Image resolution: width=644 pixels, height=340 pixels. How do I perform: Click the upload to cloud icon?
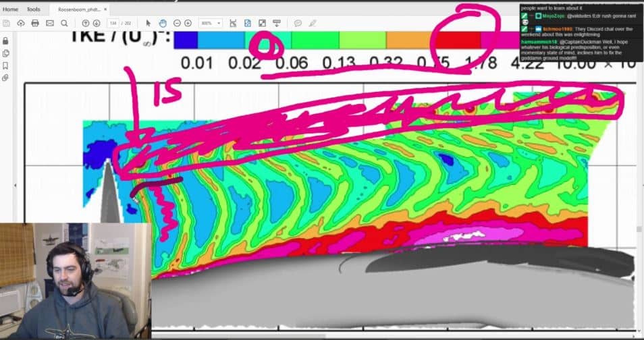pos(21,23)
